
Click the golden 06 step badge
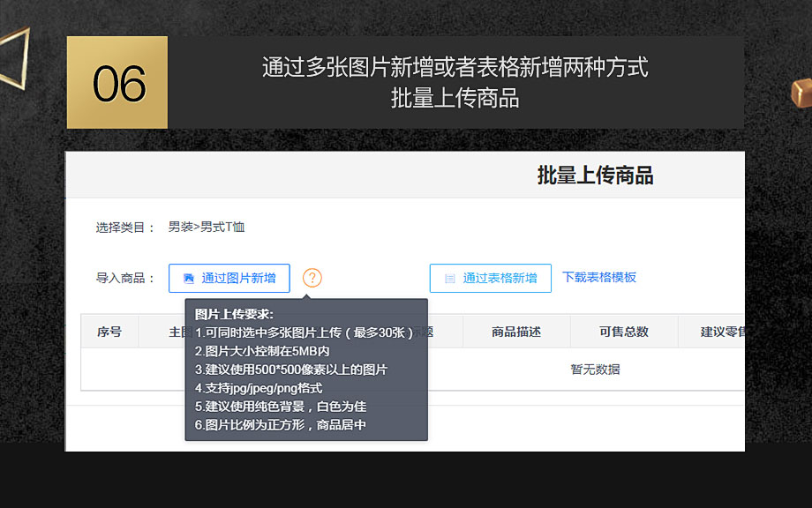pos(117,83)
